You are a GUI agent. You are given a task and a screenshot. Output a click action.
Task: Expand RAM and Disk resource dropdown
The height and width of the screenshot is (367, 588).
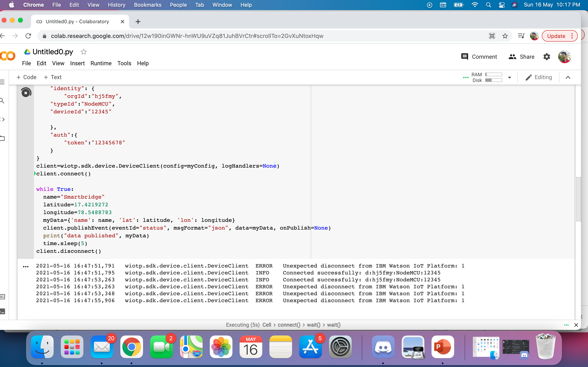pos(510,77)
